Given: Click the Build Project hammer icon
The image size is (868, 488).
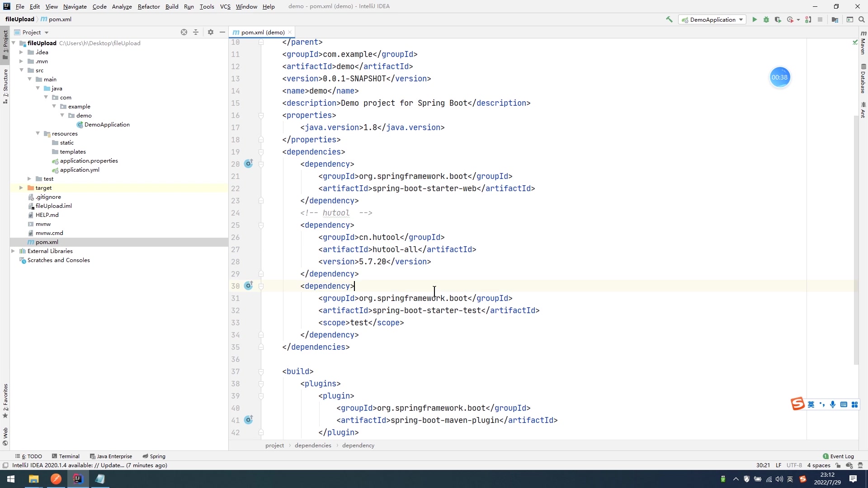Looking at the screenshot, I should coord(669,19).
